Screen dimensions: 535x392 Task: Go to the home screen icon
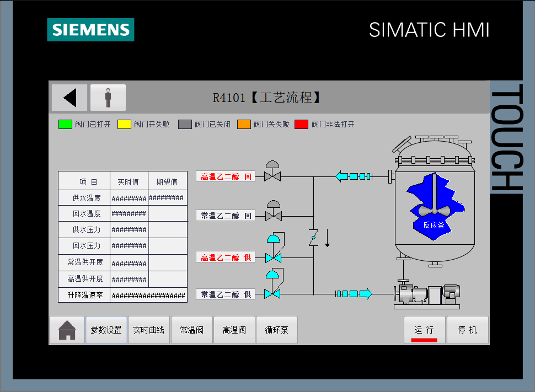click(67, 330)
